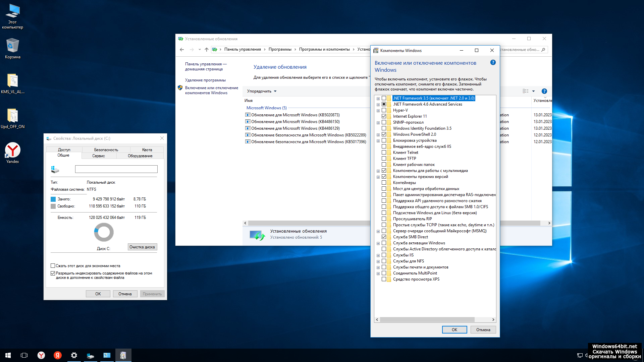Viewport: 644px width, 362px height.
Task: Expand the Hyper-V component tree node
Action: point(378,111)
